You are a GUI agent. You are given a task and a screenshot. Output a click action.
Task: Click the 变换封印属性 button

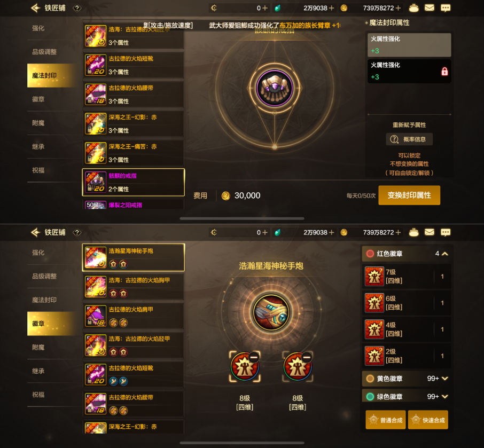point(409,195)
